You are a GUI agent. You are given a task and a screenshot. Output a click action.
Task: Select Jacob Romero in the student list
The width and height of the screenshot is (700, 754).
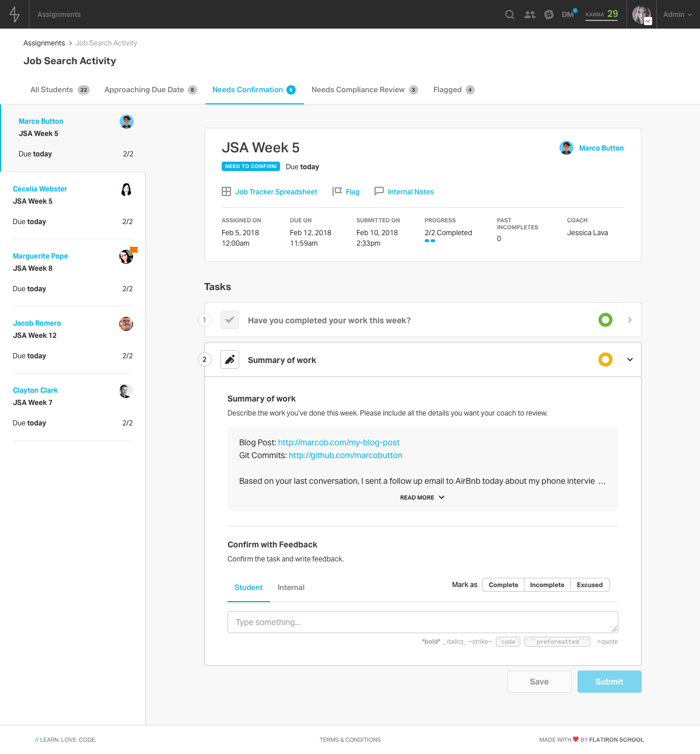tap(72, 340)
